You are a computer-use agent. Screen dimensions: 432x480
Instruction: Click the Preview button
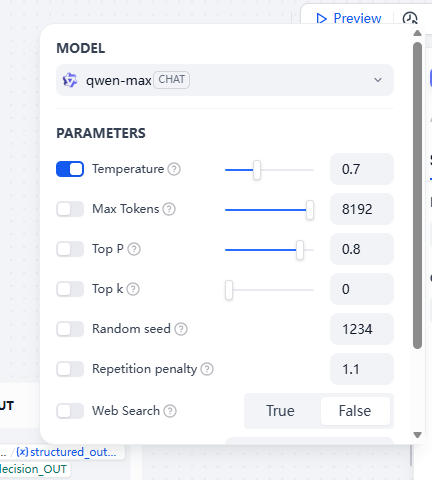pos(348,18)
